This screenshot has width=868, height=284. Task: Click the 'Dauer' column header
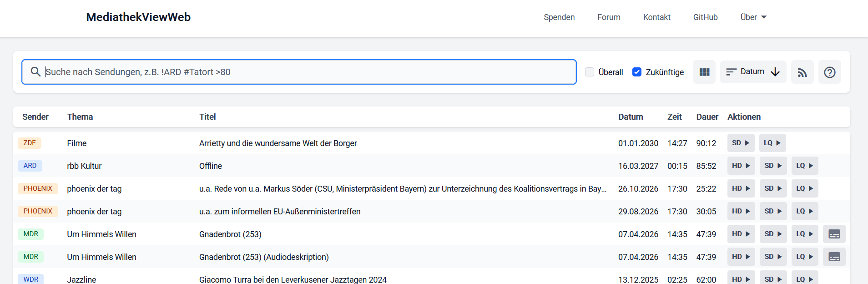(707, 117)
